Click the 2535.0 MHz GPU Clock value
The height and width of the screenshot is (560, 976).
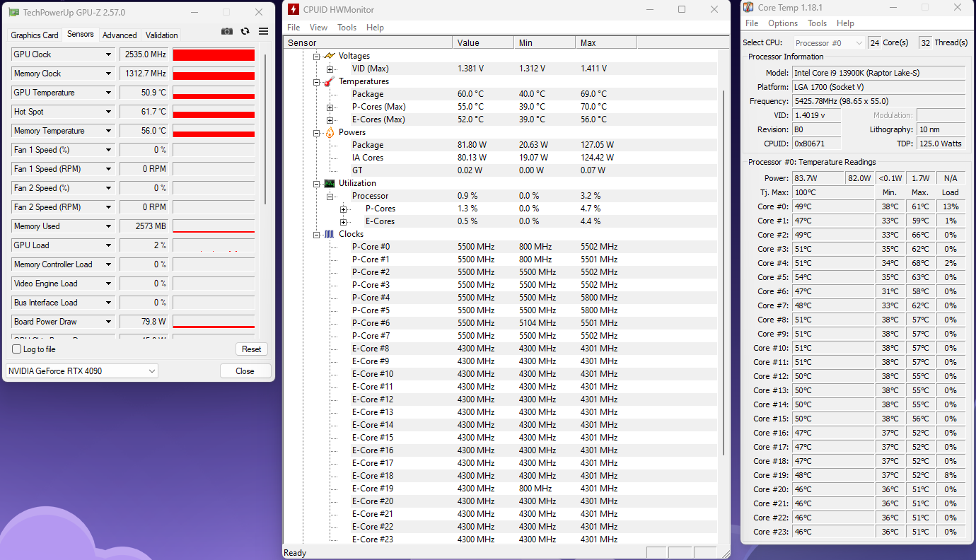(144, 54)
